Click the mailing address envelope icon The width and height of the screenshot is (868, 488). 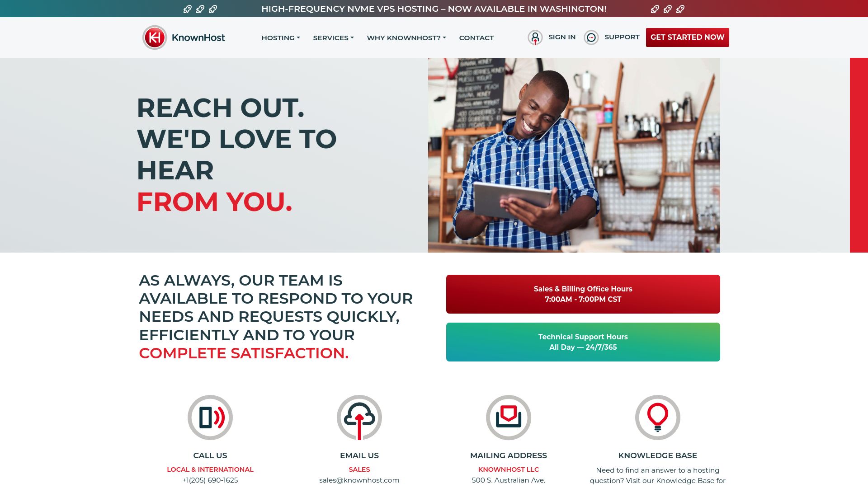pos(509,417)
